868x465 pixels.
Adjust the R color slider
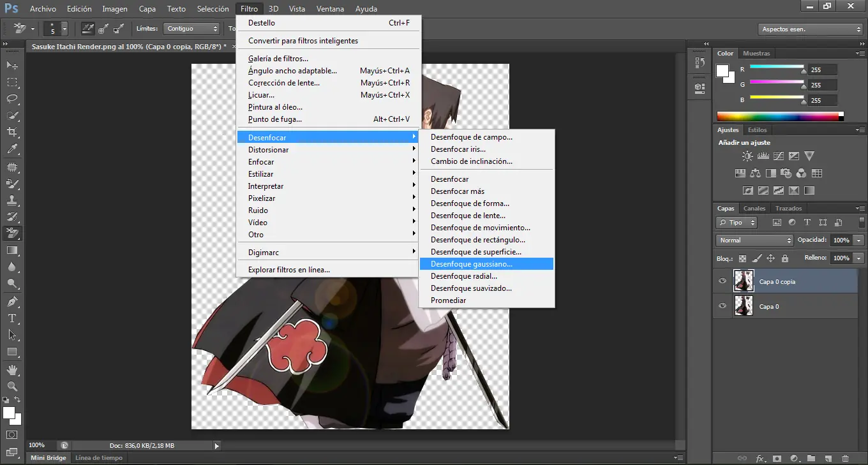[777, 69]
